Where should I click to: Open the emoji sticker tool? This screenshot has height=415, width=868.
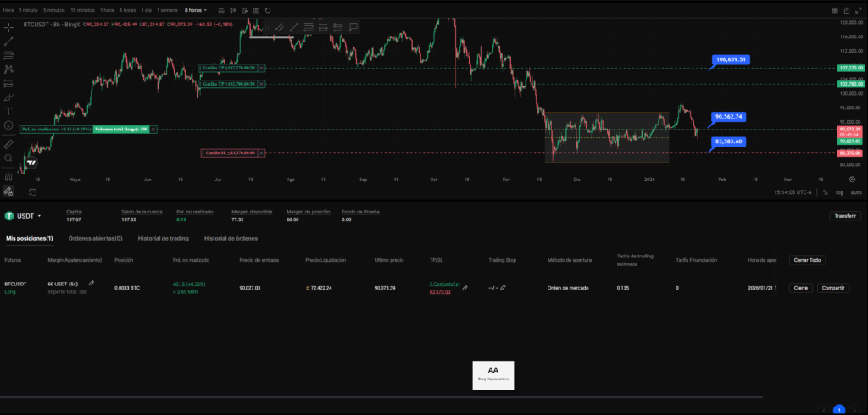pyautogui.click(x=8, y=125)
